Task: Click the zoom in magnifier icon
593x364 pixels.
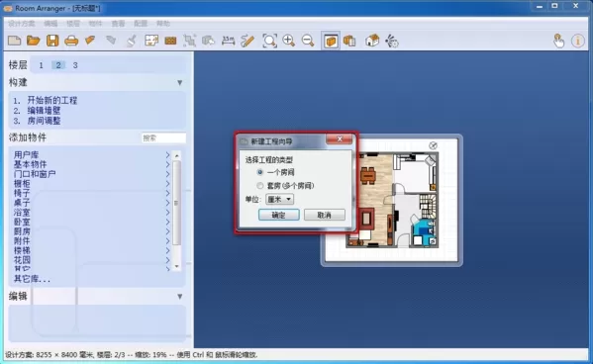Action: (288, 41)
